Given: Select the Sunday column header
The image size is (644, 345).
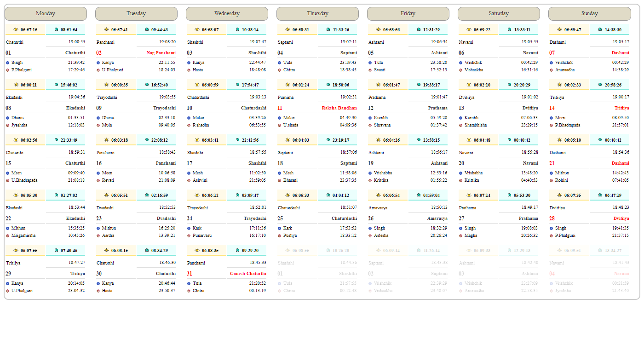Looking at the screenshot, I should click(x=589, y=14).
